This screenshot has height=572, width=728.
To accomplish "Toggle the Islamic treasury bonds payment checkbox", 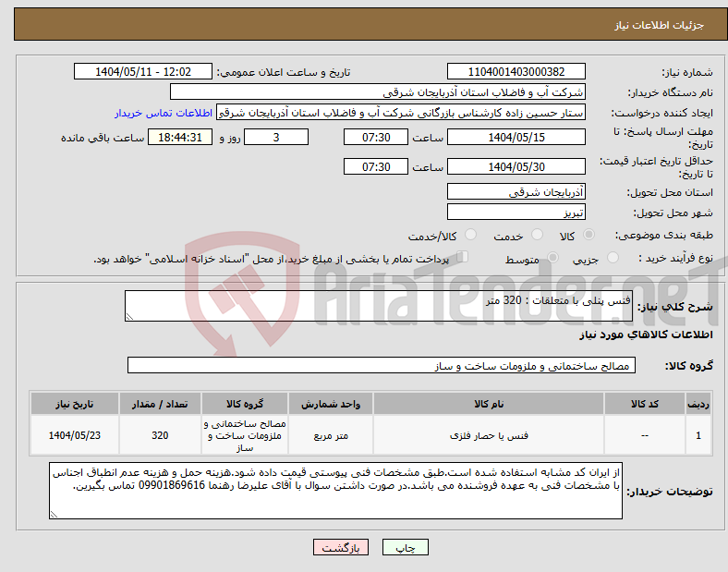I will 463,257.
